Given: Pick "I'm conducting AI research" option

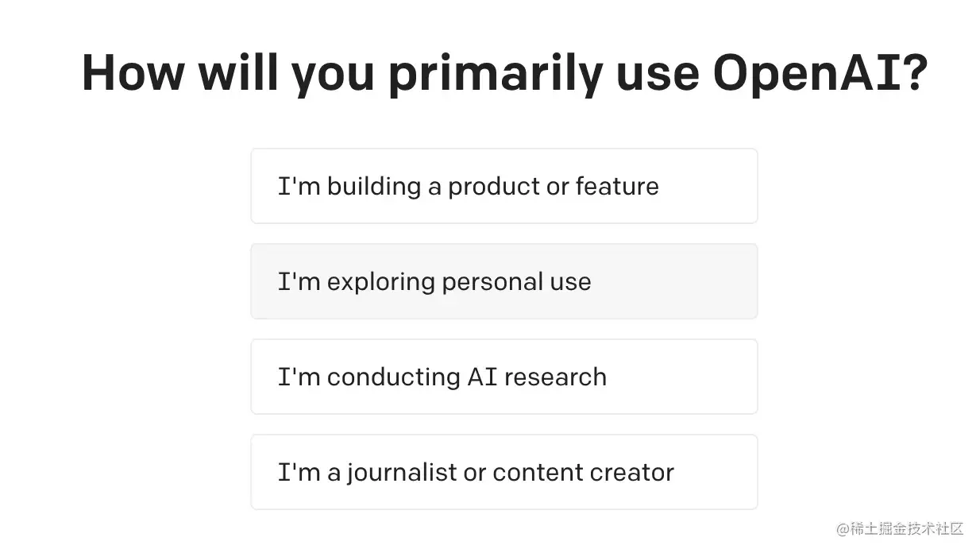Looking at the screenshot, I should click(x=504, y=377).
